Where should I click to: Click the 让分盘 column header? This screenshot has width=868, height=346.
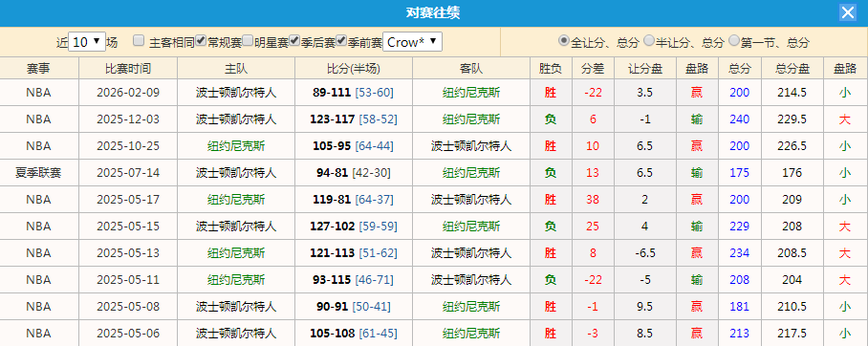coord(645,68)
